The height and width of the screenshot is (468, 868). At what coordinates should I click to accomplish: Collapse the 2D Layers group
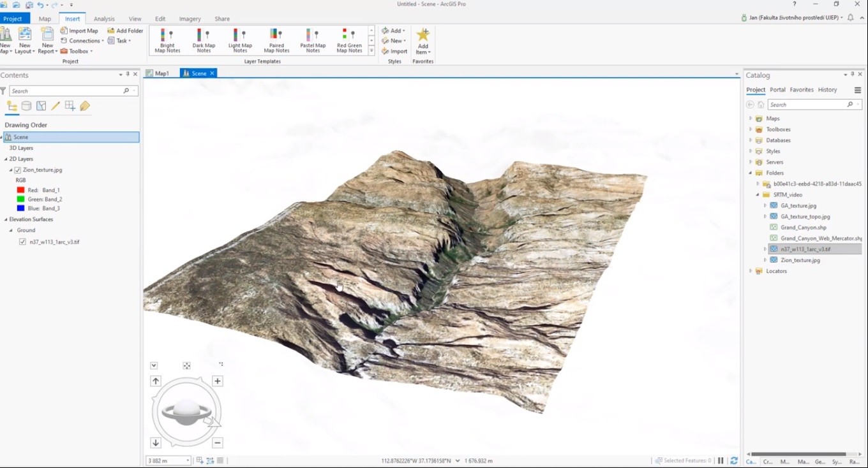(6, 159)
